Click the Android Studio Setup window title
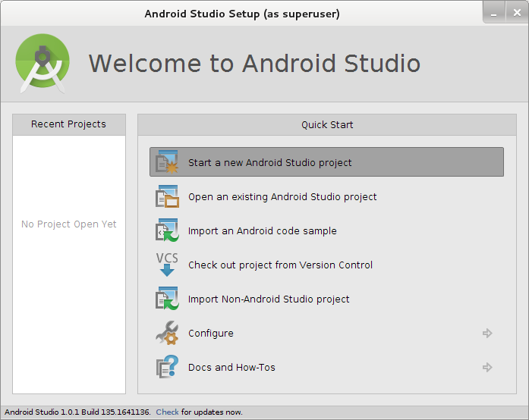 point(242,14)
